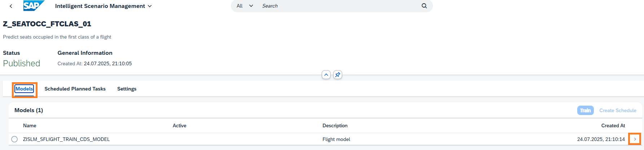Click the Created At column header

coord(613,125)
